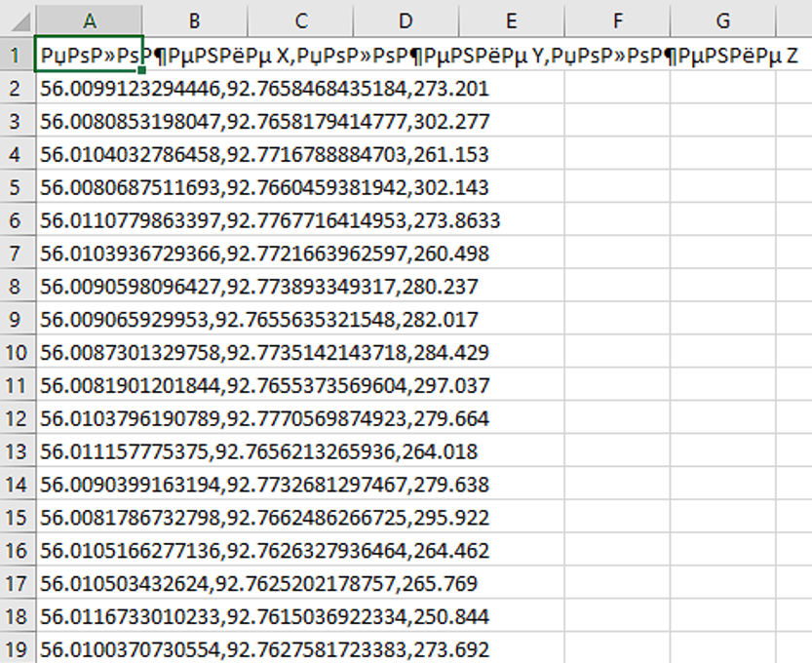
Task: Click cell starting with 56.0099123294446
Action: (x=89, y=89)
